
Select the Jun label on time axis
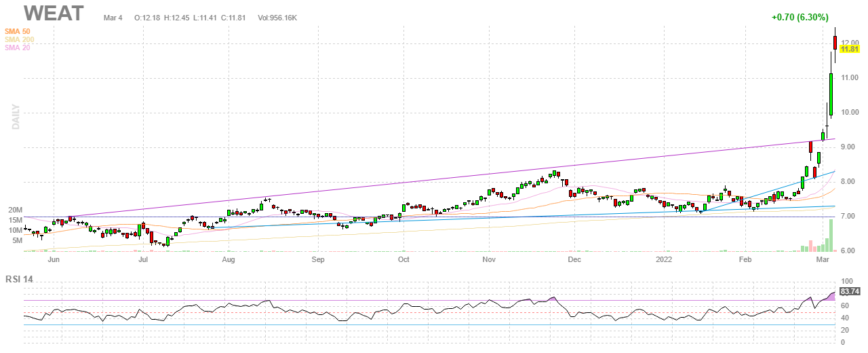[54, 259]
